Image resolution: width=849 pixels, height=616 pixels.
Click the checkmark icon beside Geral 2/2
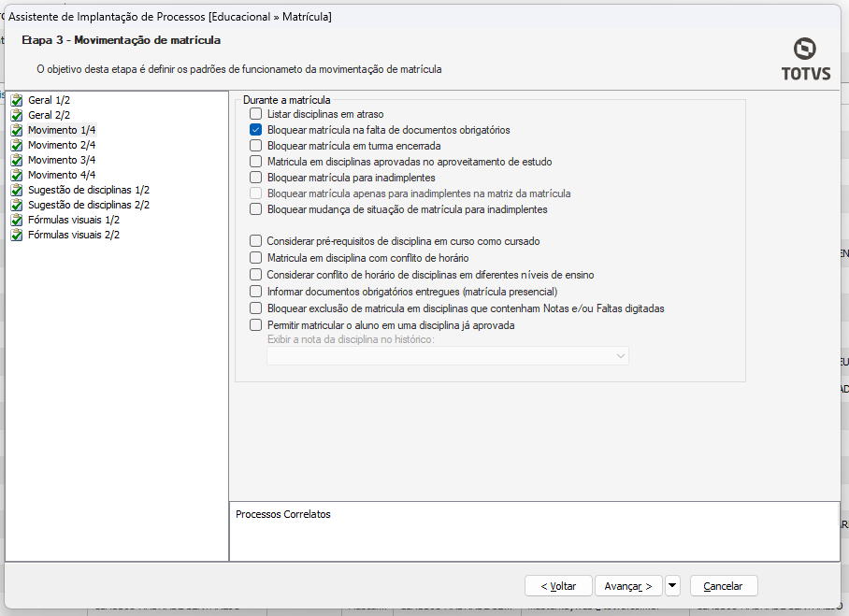point(16,115)
